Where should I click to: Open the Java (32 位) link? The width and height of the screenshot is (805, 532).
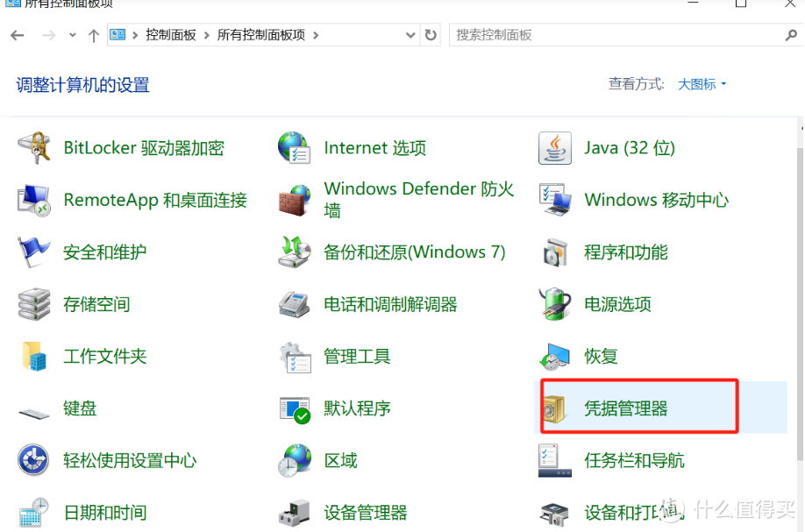pyautogui.click(x=630, y=148)
